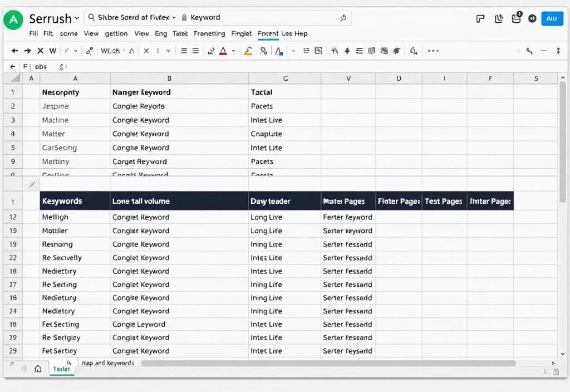The image size is (570, 392).
Task: Open the WLCB font name box
Action: pos(111,51)
